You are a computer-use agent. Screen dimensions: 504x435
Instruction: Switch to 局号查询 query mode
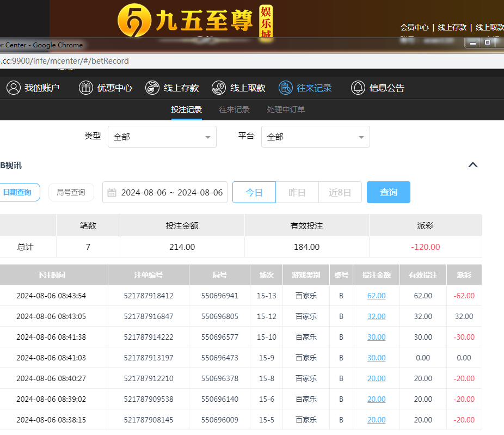point(71,192)
